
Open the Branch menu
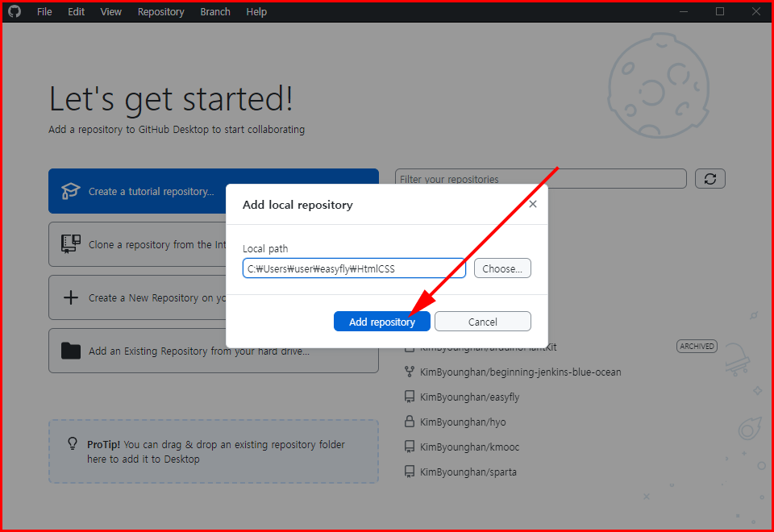215,12
